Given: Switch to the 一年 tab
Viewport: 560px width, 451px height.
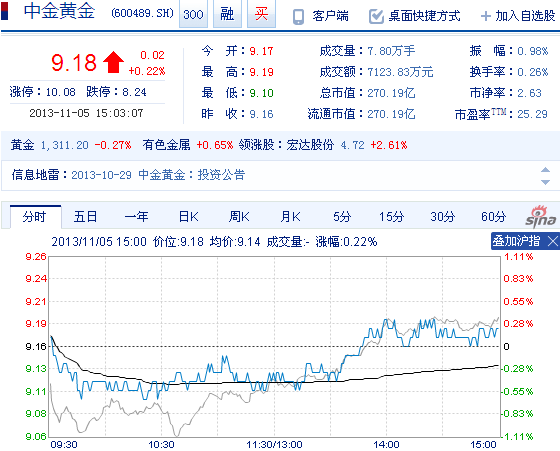Looking at the screenshot, I should click(136, 217).
